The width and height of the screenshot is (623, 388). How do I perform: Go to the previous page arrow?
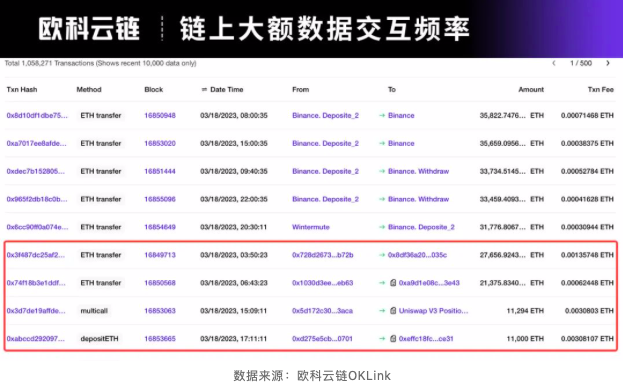pyautogui.click(x=553, y=63)
